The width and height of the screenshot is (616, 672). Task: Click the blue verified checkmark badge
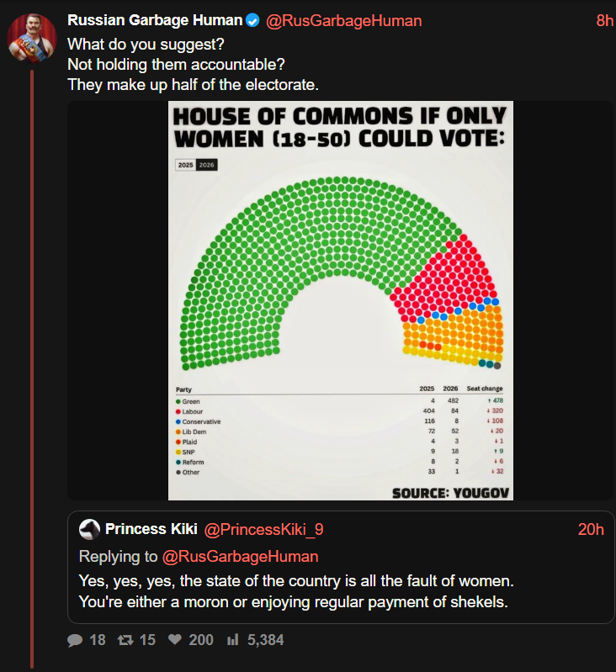click(x=253, y=20)
